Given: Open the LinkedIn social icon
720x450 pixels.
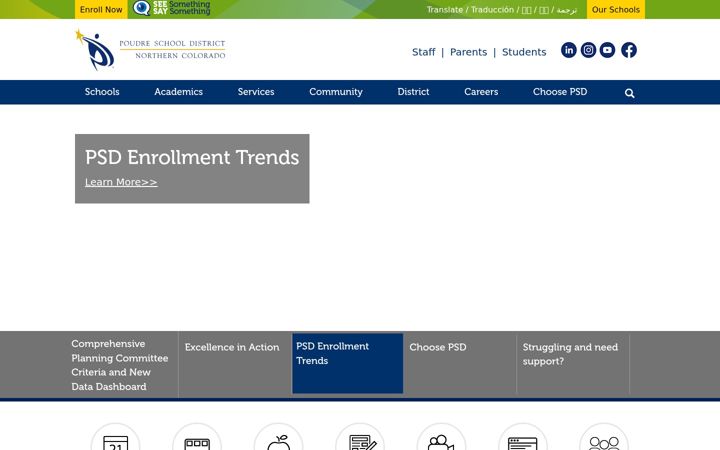Looking at the screenshot, I should (568, 50).
